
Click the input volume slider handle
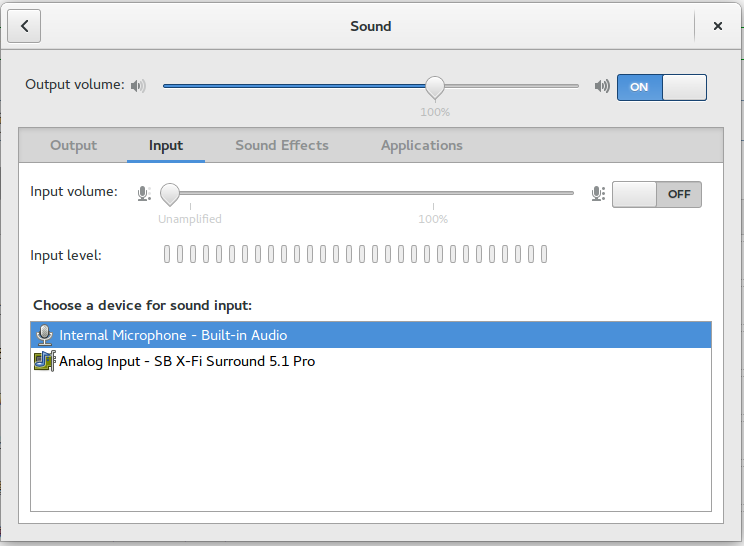pyautogui.click(x=170, y=193)
